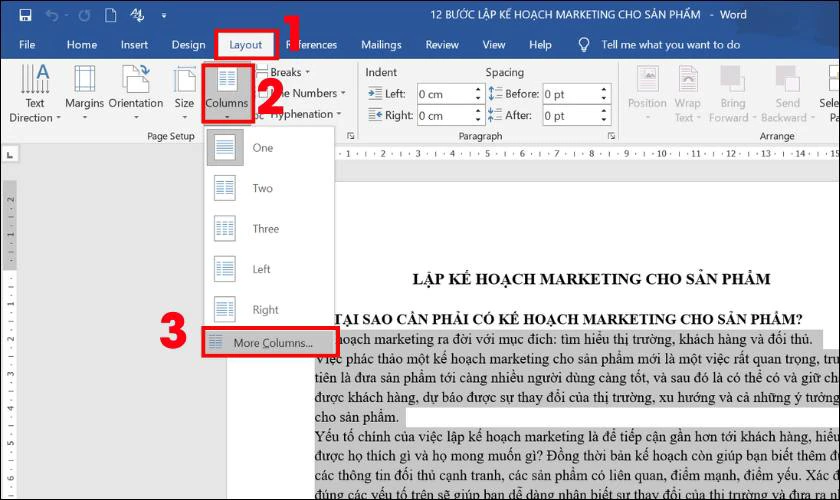Image resolution: width=840 pixels, height=500 pixels.
Task: Click the Spacing After value field
Action: pyautogui.click(x=571, y=116)
